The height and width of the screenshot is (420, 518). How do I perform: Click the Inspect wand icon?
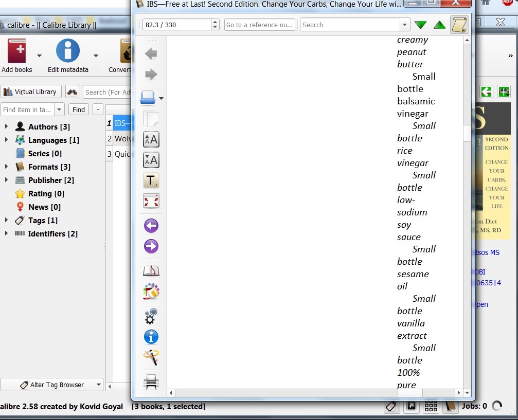click(x=151, y=358)
